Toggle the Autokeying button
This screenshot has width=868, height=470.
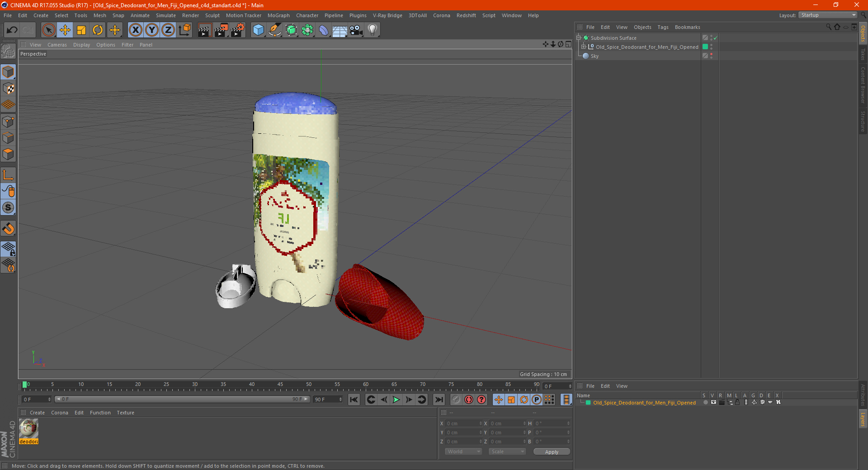click(x=469, y=399)
